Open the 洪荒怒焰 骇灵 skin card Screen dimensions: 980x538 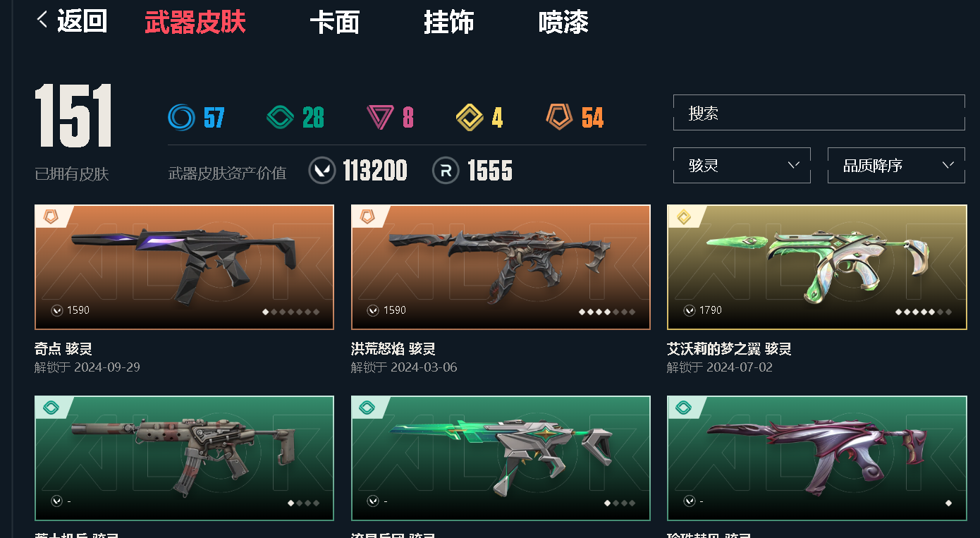click(x=501, y=267)
